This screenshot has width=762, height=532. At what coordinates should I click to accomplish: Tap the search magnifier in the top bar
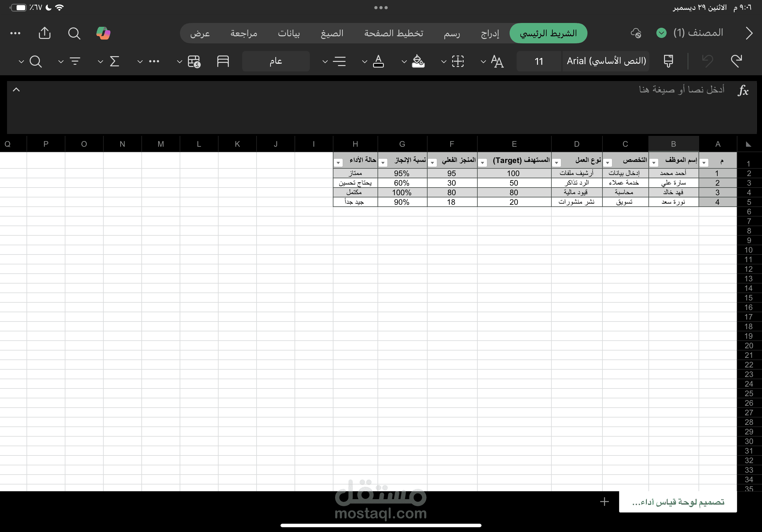74,33
